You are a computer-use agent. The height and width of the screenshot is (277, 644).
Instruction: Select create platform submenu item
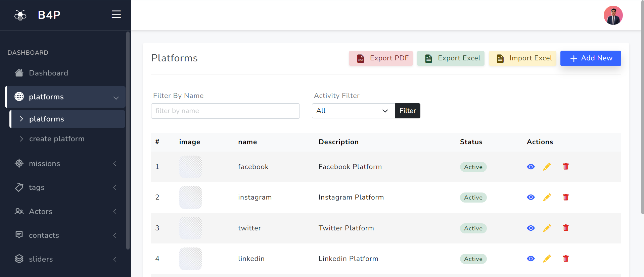[x=57, y=139]
